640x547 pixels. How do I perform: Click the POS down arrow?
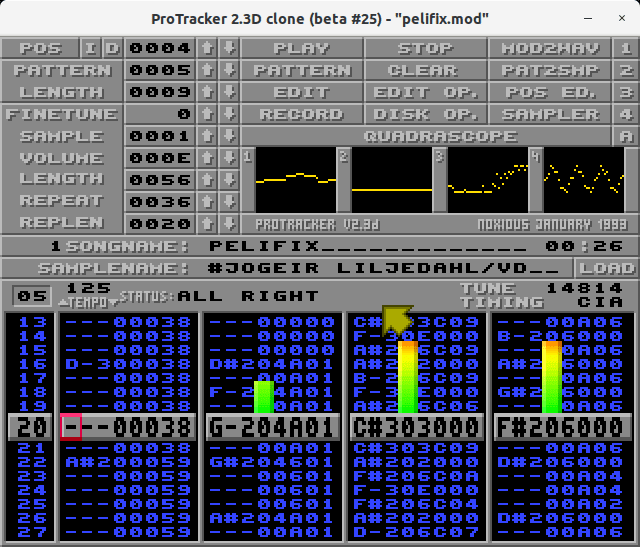coord(229,48)
